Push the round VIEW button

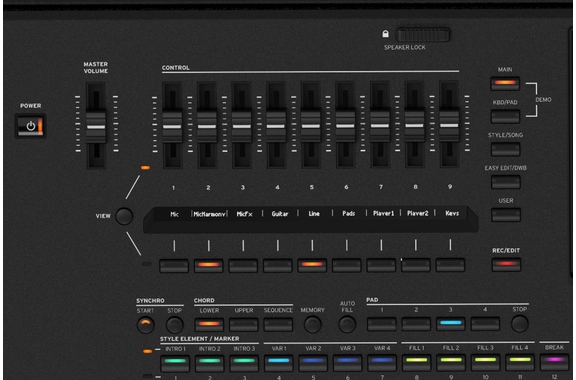(124, 216)
